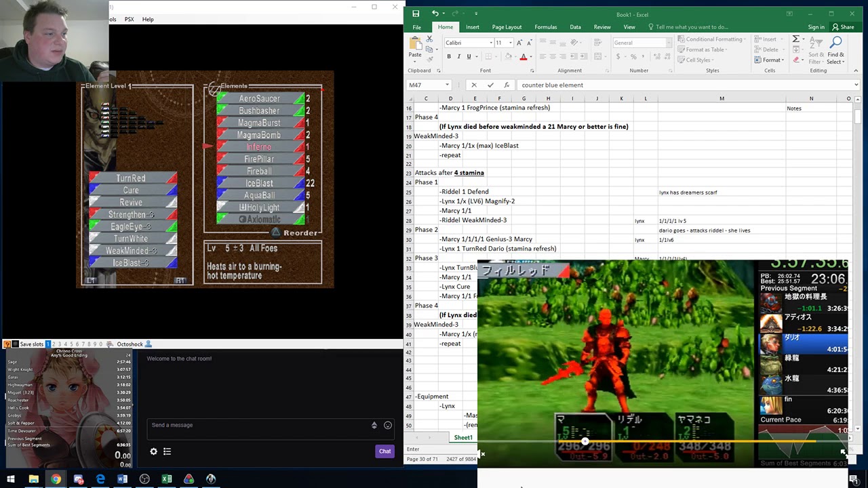Select the Sheet1 worksheet tab
Image resolution: width=868 pixels, height=488 pixels.
tap(463, 438)
